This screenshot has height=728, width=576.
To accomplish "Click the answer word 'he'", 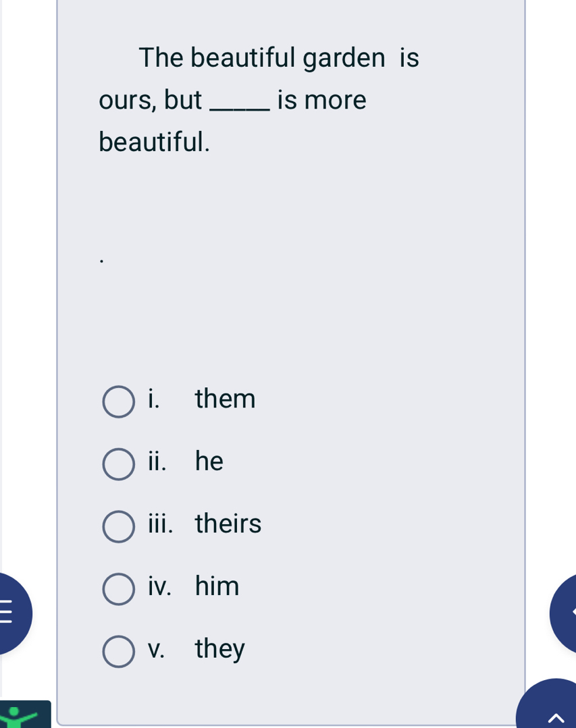I will pos(209,461).
